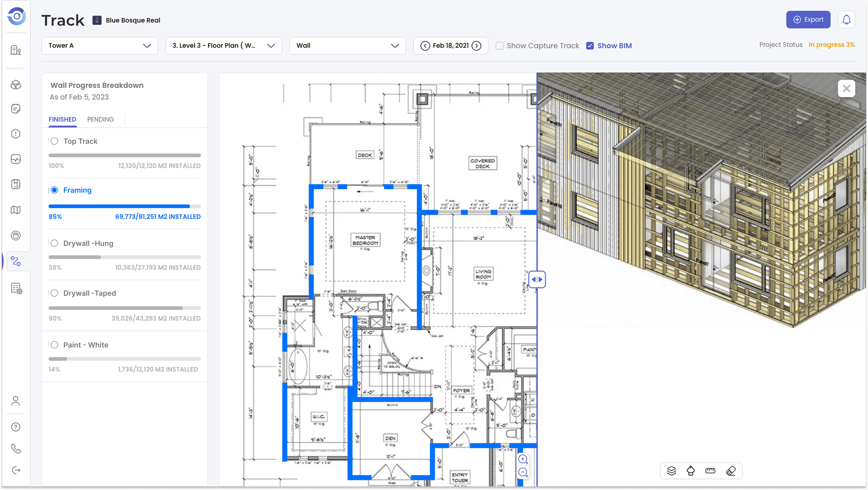
Task: Zoom in on the floor plan
Action: click(x=523, y=459)
